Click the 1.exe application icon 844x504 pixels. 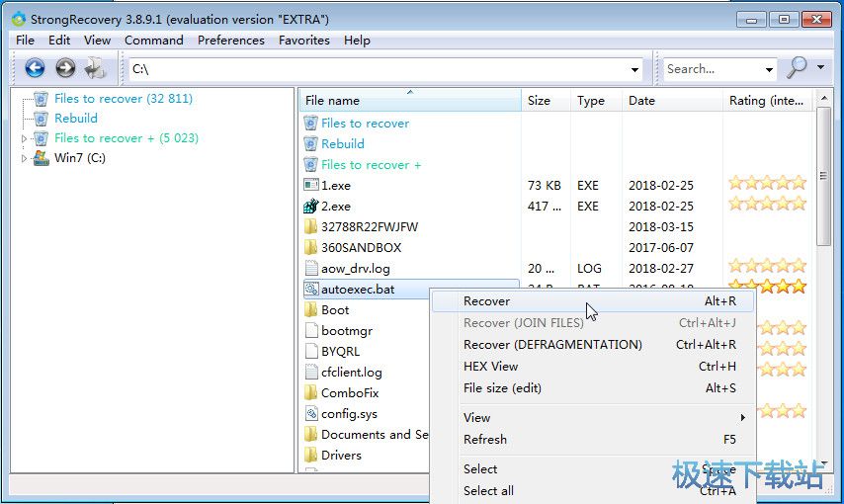coord(310,186)
